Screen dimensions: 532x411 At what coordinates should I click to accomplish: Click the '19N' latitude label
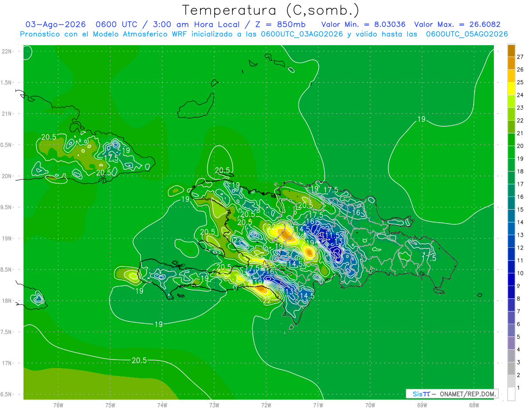tap(7, 239)
